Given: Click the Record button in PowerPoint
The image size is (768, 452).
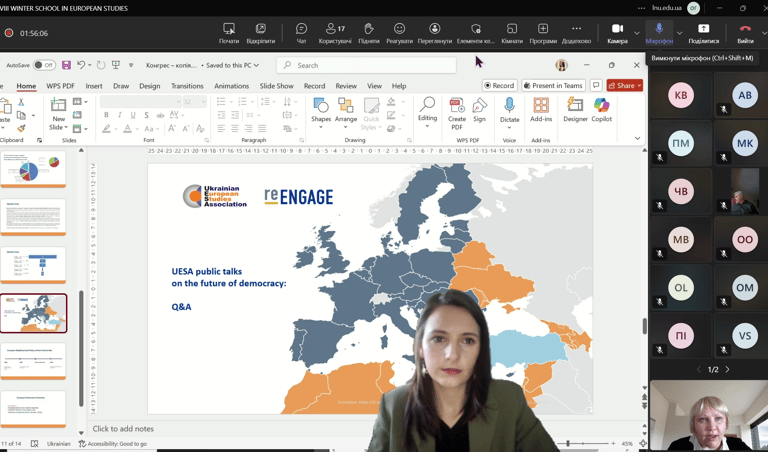Looking at the screenshot, I should [x=499, y=85].
